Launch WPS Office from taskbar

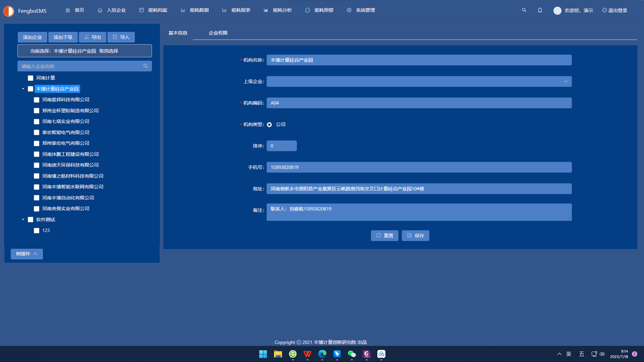tap(307, 354)
